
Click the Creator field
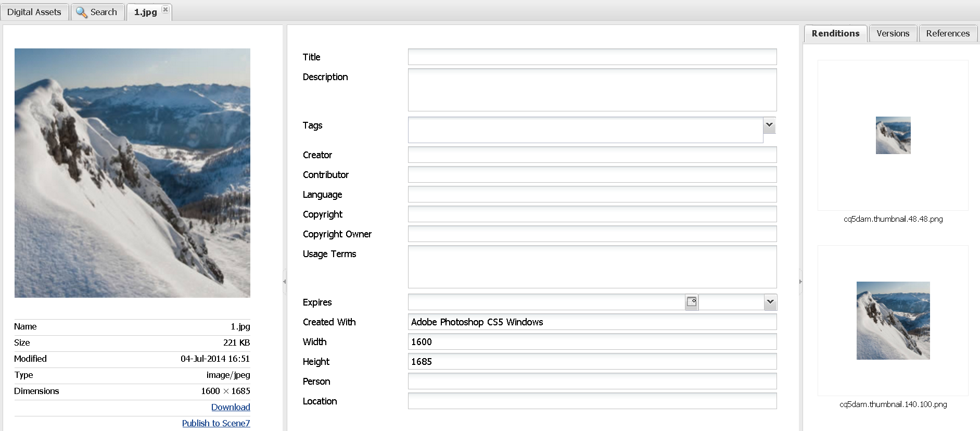(592, 155)
